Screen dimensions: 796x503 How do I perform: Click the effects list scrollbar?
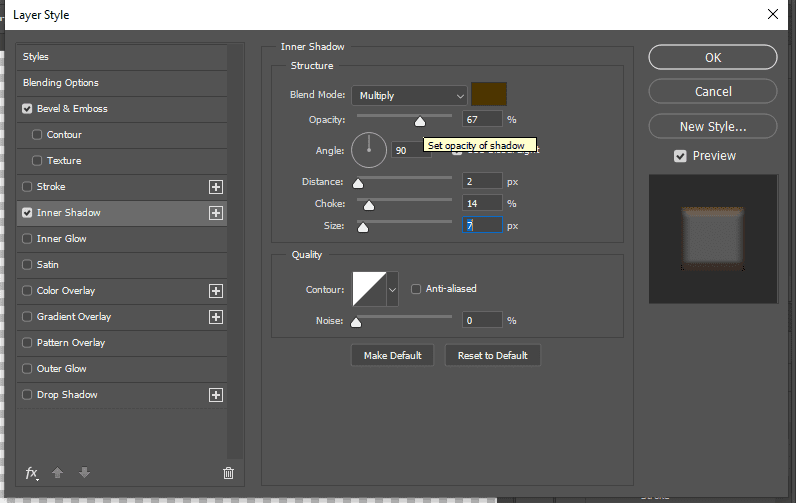[x=235, y=252]
